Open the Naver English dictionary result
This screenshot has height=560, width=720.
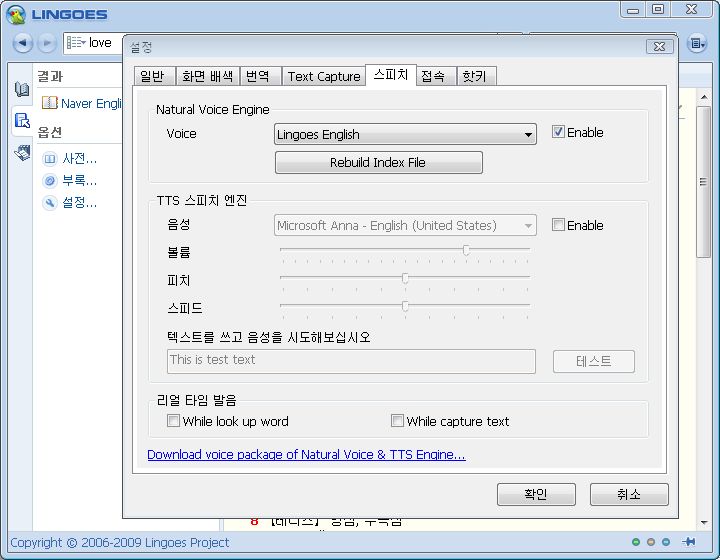pyautogui.click(x=82, y=103)
